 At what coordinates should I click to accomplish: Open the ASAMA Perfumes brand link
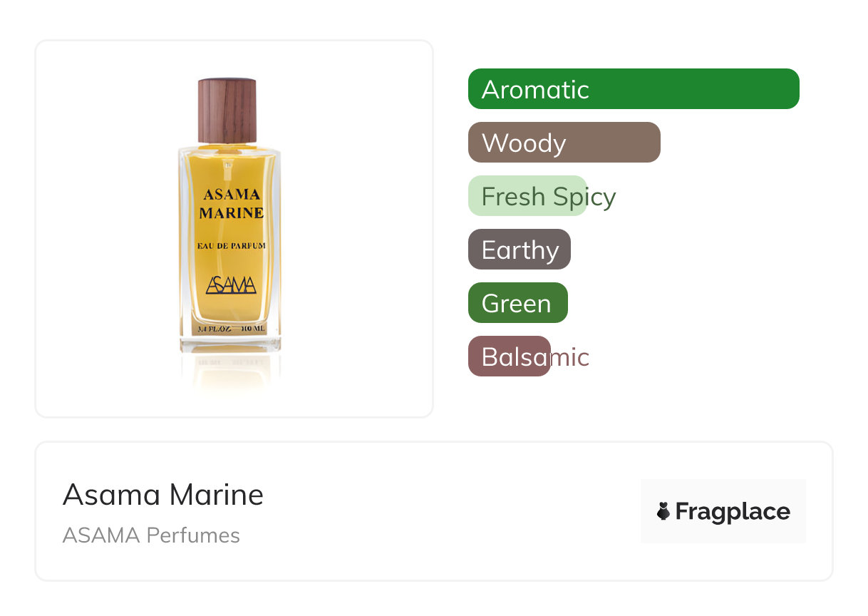click(x=151, y=535)
